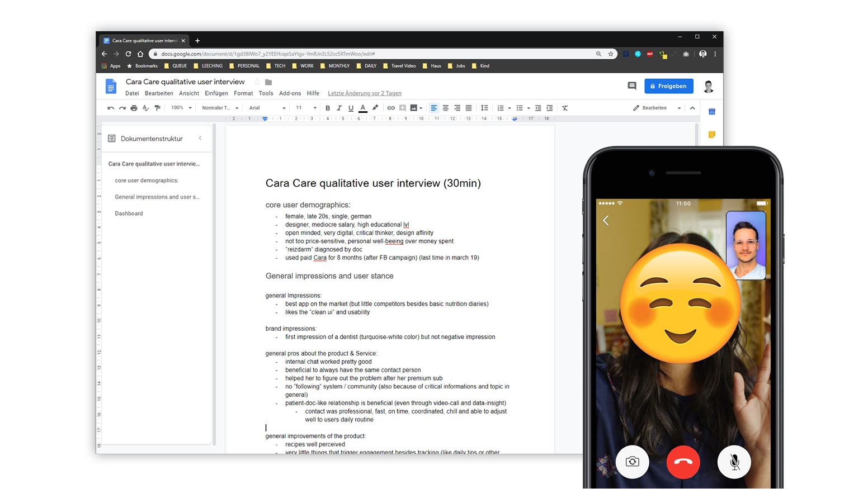Open the Tools menu
The width and height of the screenshot is (868, 489).
point(266,93)
